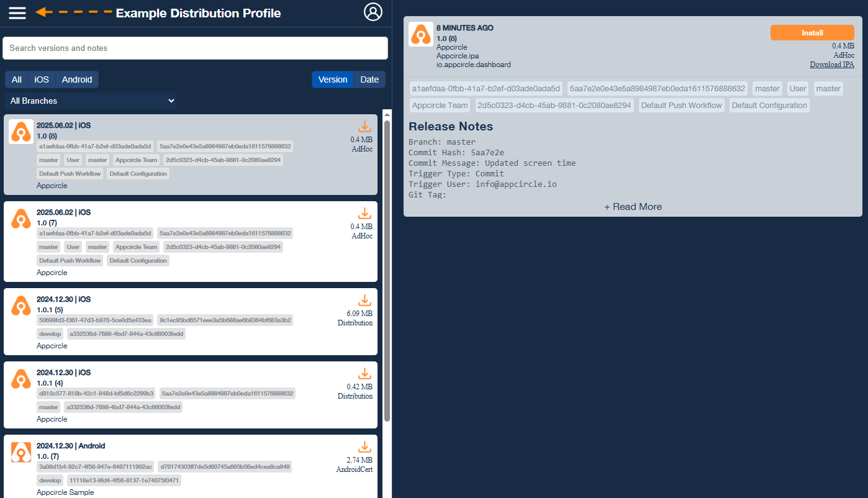The height and width of the screenshot is (498, 868).
Task: Expand release notes with Read More
Action: coord(633,207)
